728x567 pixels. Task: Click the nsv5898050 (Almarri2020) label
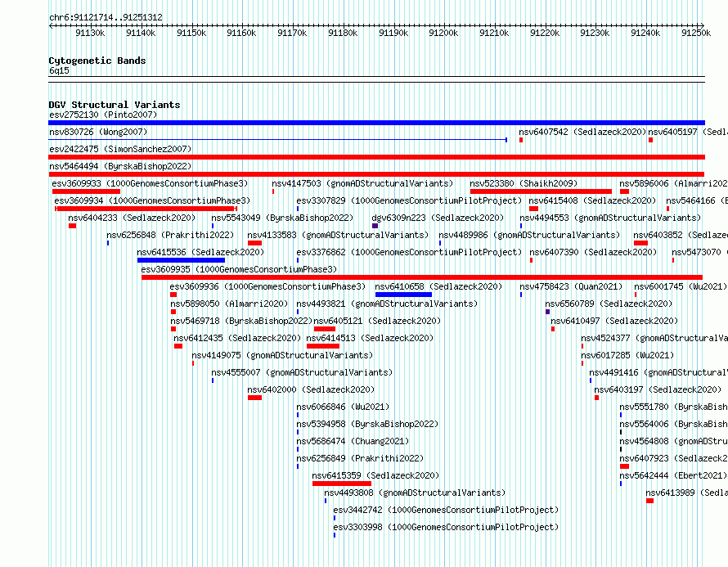pos(229,304)
